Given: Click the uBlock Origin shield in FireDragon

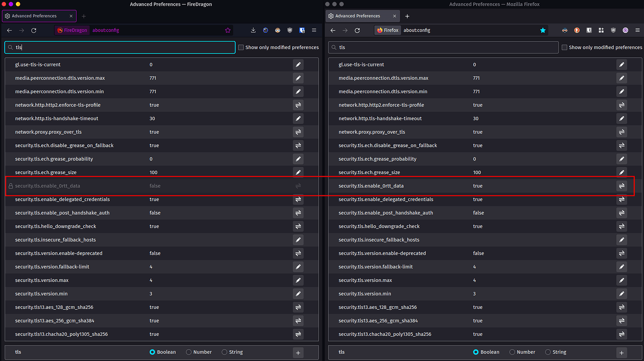Looking at the screenshot, I should point(290,30).
